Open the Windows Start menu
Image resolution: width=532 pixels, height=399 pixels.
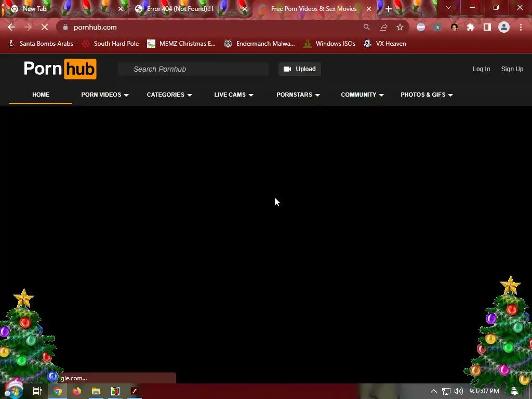pos(14,391)
